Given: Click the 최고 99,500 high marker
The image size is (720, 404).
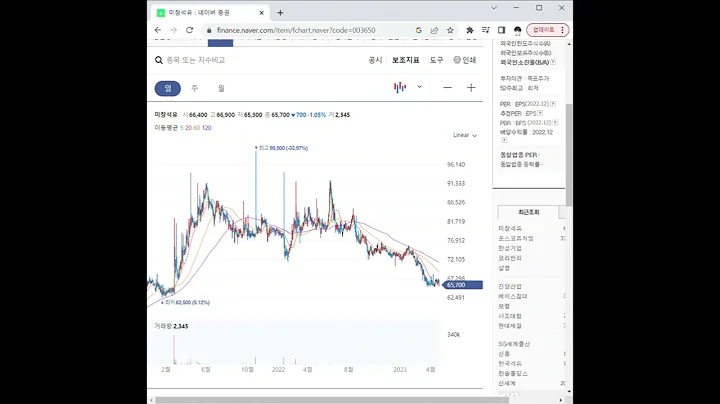Looking at the screenshot, I should (x=281, y=148).
